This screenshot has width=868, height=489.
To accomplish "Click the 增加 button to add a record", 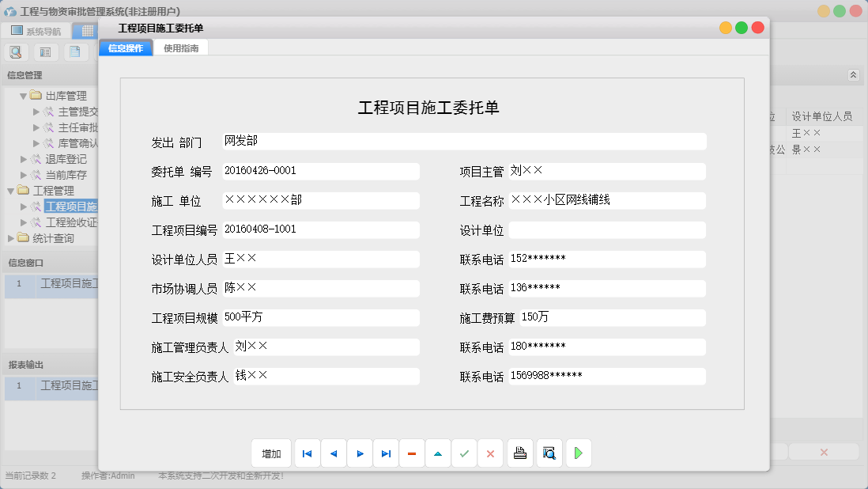I will (271, 453).
